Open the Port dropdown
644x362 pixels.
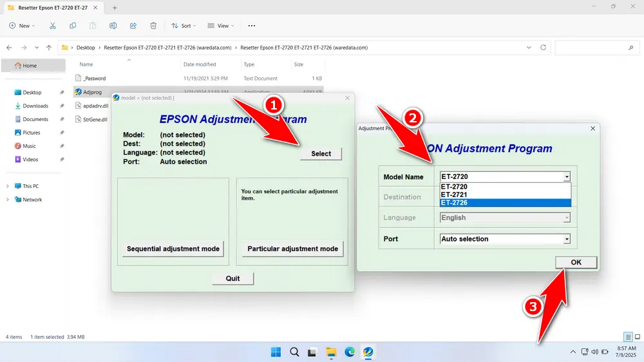tap(505, 239)
